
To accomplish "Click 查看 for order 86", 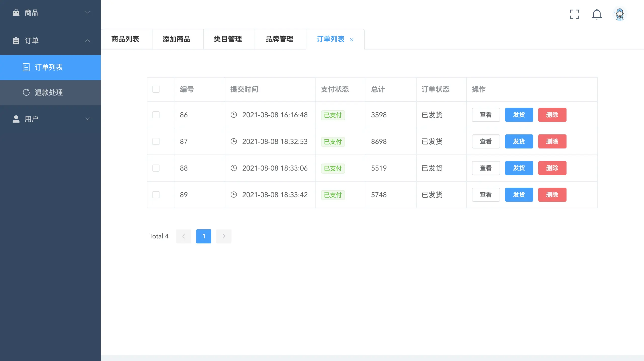I will point(486,115).
